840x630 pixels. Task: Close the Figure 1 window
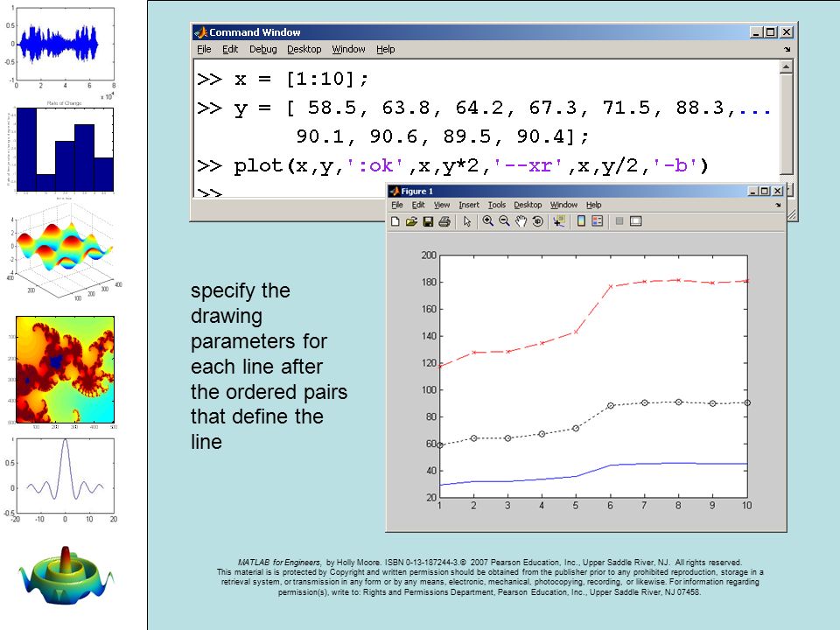tap(777, 191)
